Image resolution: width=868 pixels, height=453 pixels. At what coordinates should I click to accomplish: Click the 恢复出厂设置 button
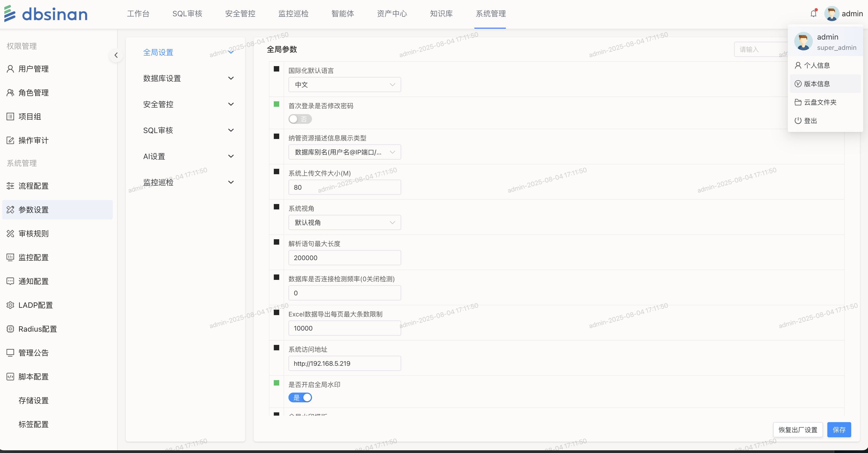point(798,430)
